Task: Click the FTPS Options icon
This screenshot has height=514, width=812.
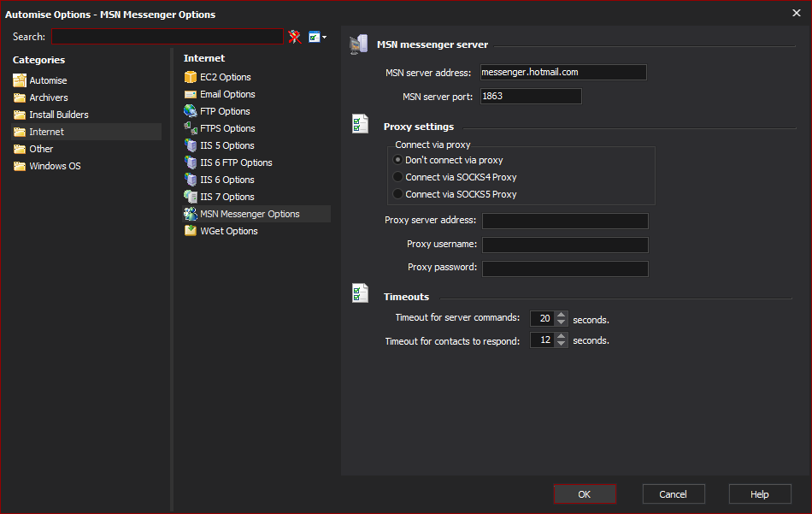Action: click(191, 128)
